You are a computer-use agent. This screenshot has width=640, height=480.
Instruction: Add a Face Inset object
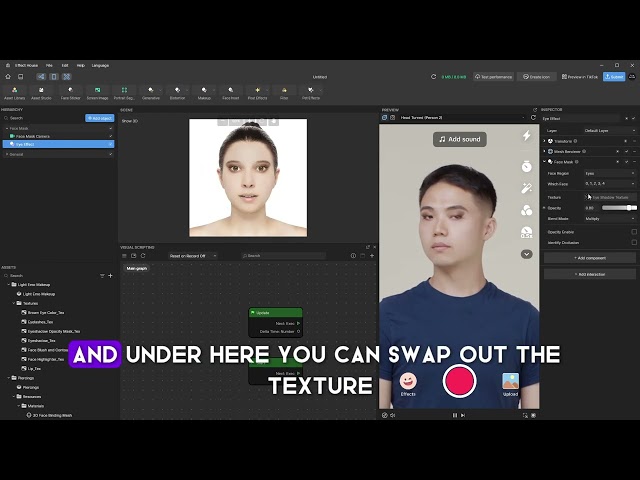point(231,93)
